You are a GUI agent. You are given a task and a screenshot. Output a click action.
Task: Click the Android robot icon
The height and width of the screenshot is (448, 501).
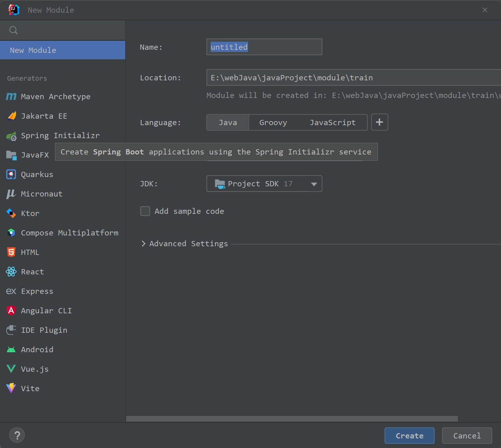pos(11,350)
